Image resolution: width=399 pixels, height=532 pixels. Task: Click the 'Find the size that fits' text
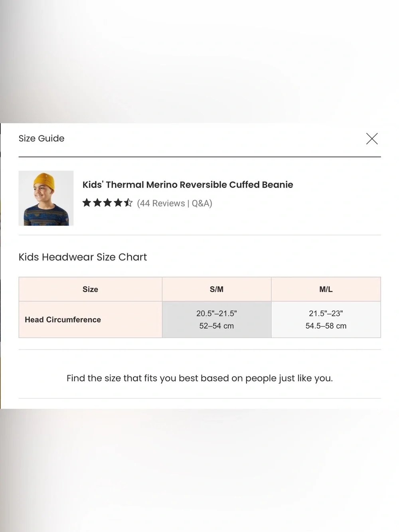pyautogui.click(x=199, y=378)
